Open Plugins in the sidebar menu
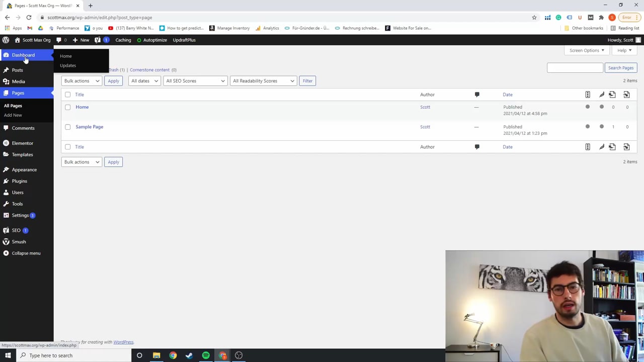The height and width of the screenshot is (362, 644). [x=20, y=181]
